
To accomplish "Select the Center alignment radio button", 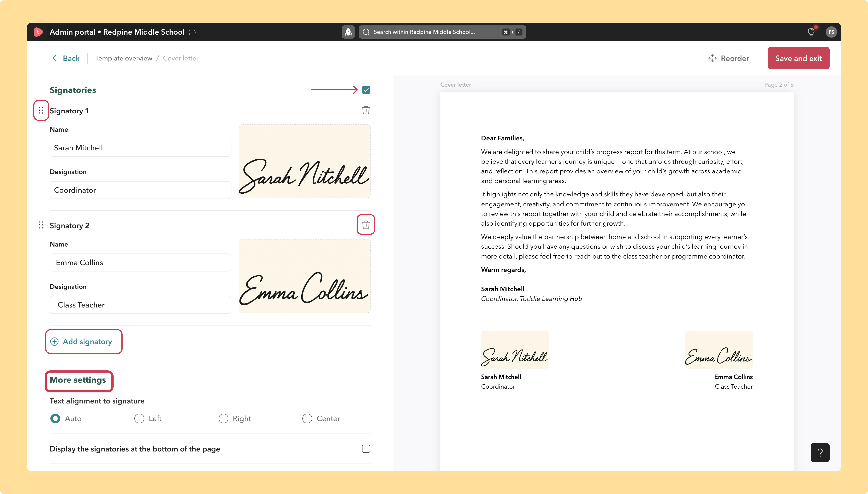I will tap(307, 419).
